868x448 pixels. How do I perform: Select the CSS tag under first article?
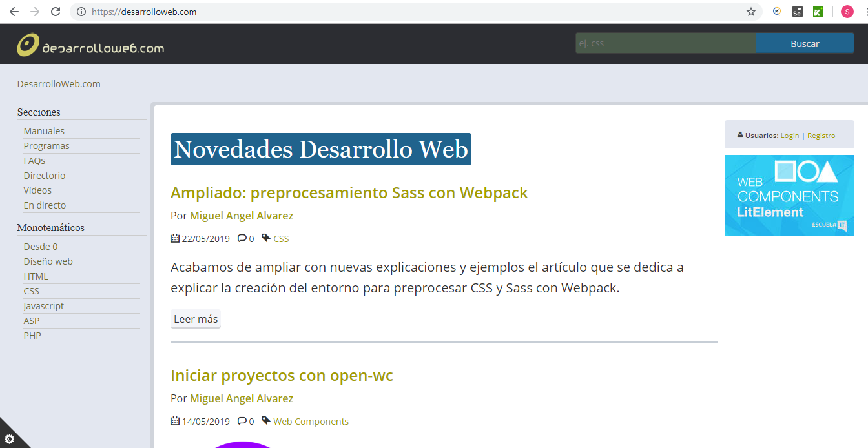pos(281,239)
